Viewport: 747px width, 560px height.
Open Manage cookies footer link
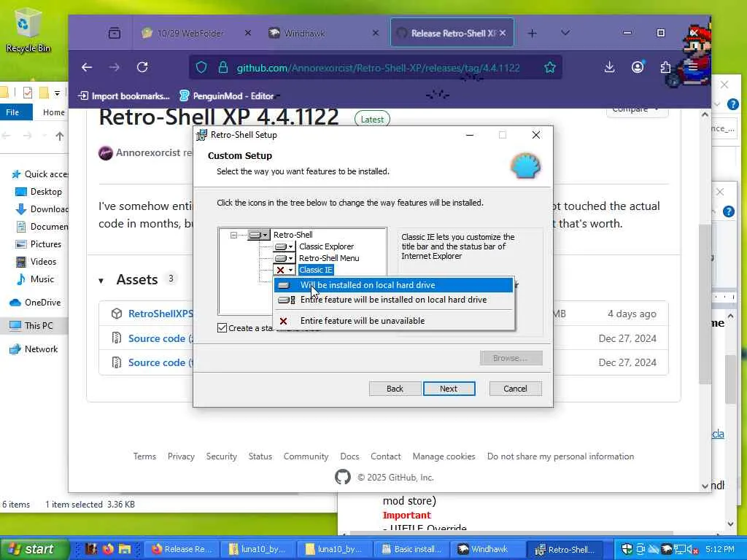[x=444, y=456]
